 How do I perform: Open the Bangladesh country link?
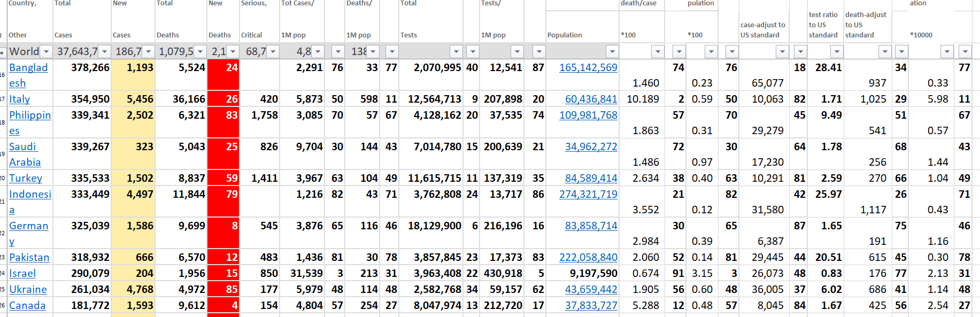[x=28, y=75]
